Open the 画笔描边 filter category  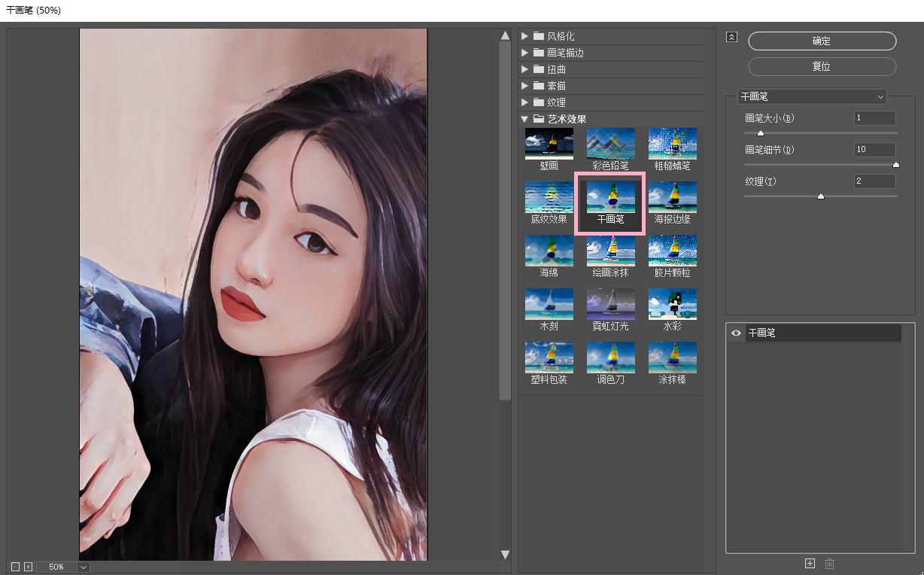coord(565,53)
